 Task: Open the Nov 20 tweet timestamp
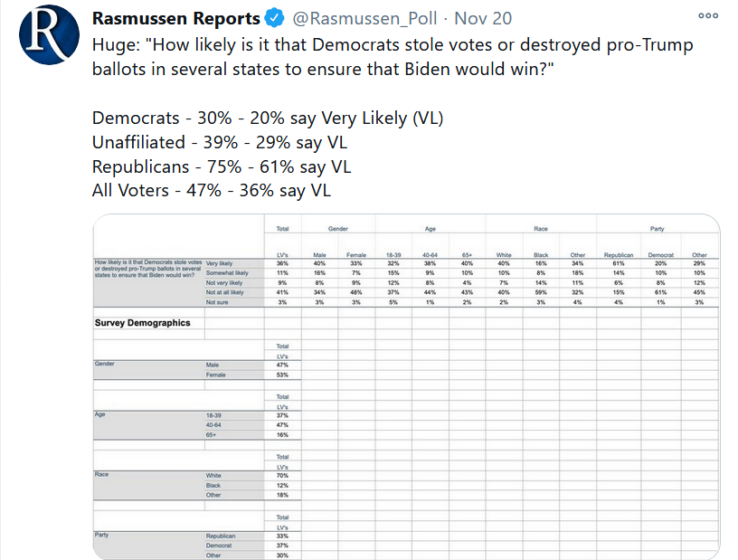click(484, 18)
